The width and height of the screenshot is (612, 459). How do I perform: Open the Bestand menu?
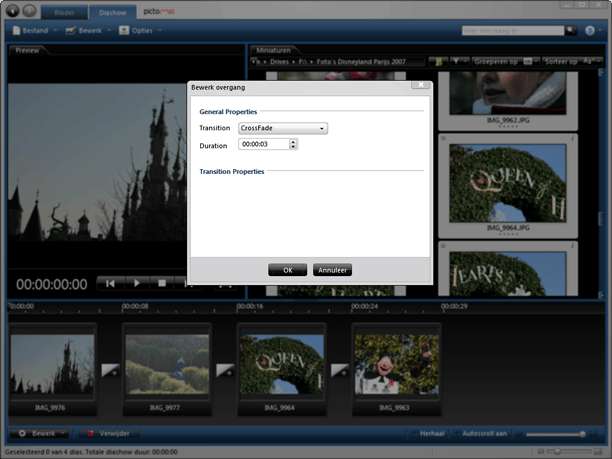[35, 30]
